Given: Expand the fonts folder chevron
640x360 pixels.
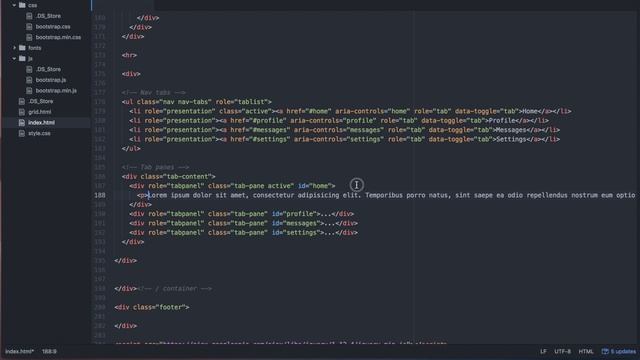Looking at the screenshot, I should click(x=14, y=48).
